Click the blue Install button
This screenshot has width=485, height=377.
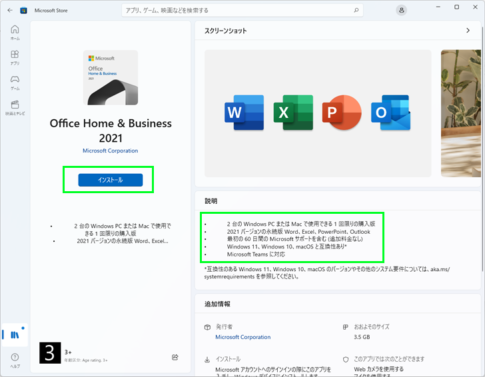(x=110, y=180)
